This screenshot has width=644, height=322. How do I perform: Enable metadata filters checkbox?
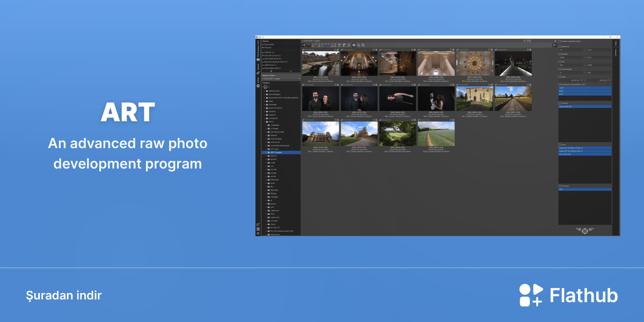pos(560,41)
